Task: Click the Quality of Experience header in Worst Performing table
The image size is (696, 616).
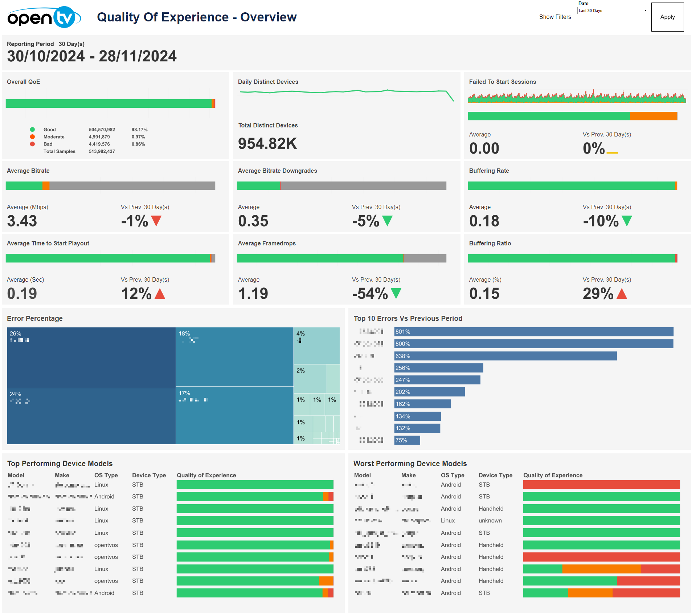Action: [553, 475]
